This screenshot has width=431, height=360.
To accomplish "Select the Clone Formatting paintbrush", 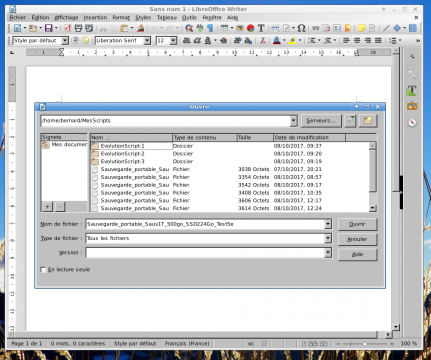I will (x=141, y=28).
